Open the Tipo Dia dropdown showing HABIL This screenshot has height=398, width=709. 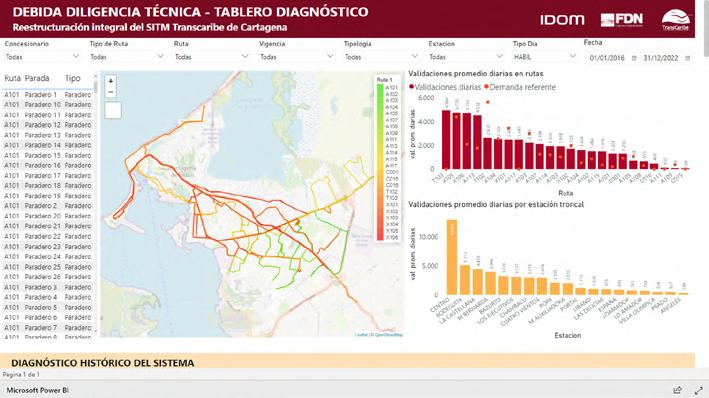point(545,57)
